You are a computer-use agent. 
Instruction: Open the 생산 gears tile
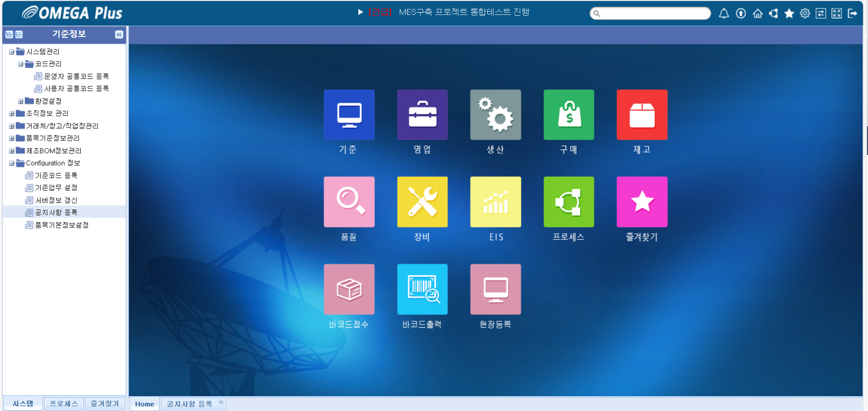(495, 115)
